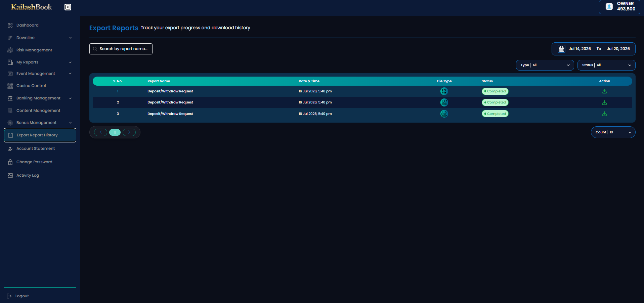Expand the Event Management submenu chevron

click(70, 74)
